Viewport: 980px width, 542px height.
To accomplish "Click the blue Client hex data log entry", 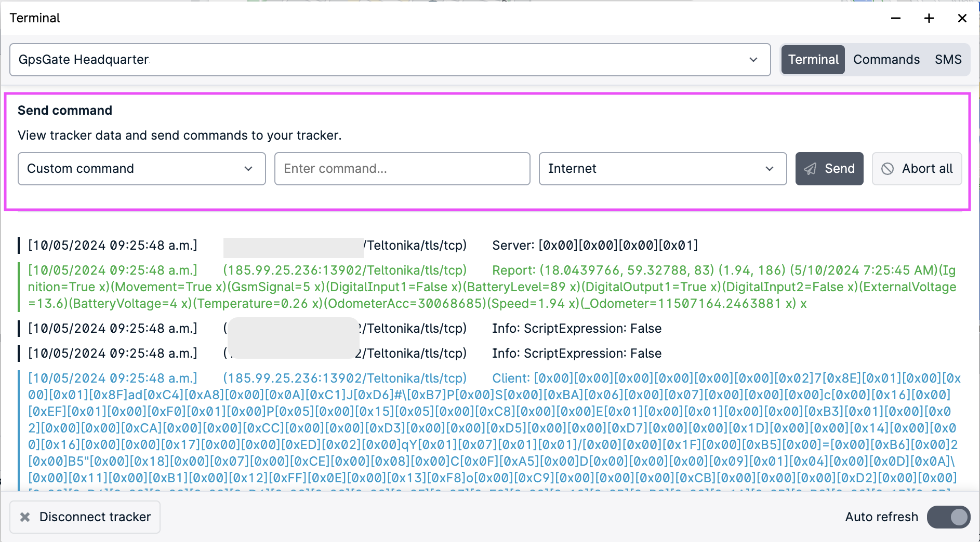I will 494,431.
